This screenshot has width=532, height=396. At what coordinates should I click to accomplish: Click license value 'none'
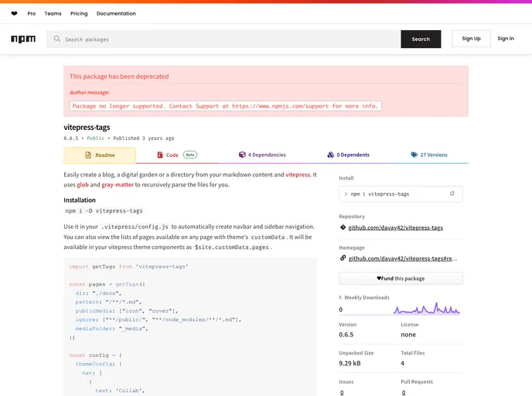[x=408, y=335]
